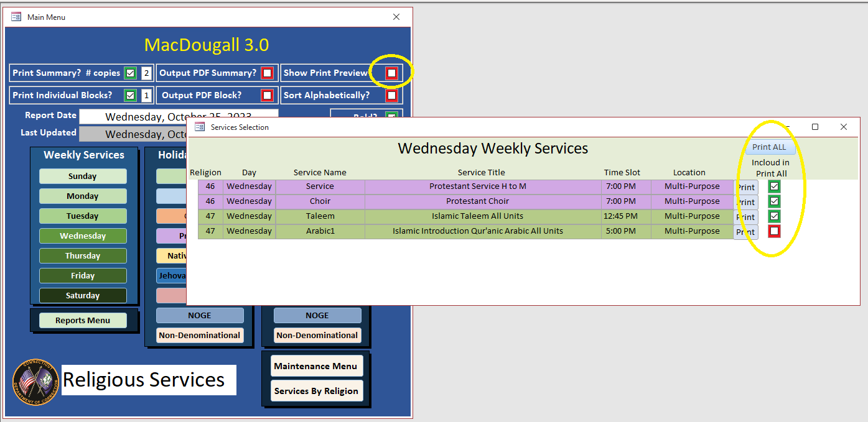
Task: Click the Print Summary copies number field
Action: [x=146, y=73]
